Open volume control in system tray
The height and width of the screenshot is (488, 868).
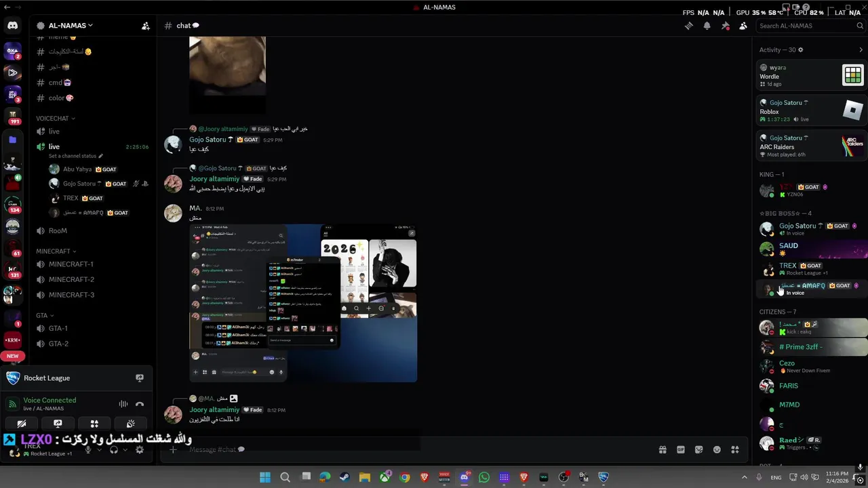tap(804, 477)
